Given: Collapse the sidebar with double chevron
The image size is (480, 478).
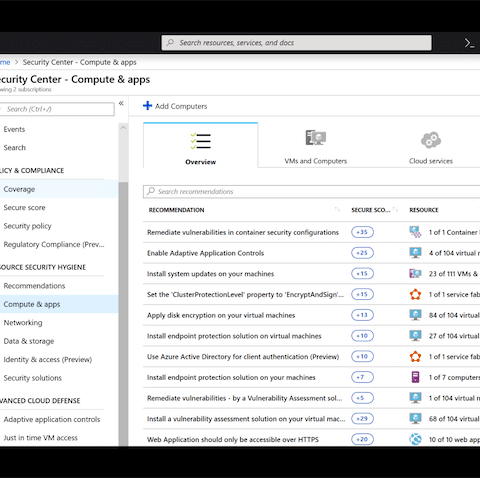Looking at the screenshot, I should click(x=121, y=103).
